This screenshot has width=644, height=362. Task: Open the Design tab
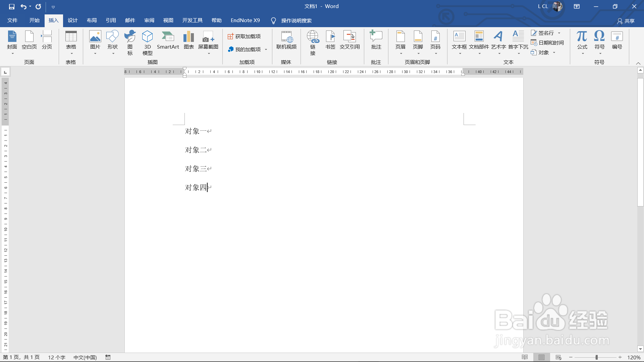[x=72, y=20]
